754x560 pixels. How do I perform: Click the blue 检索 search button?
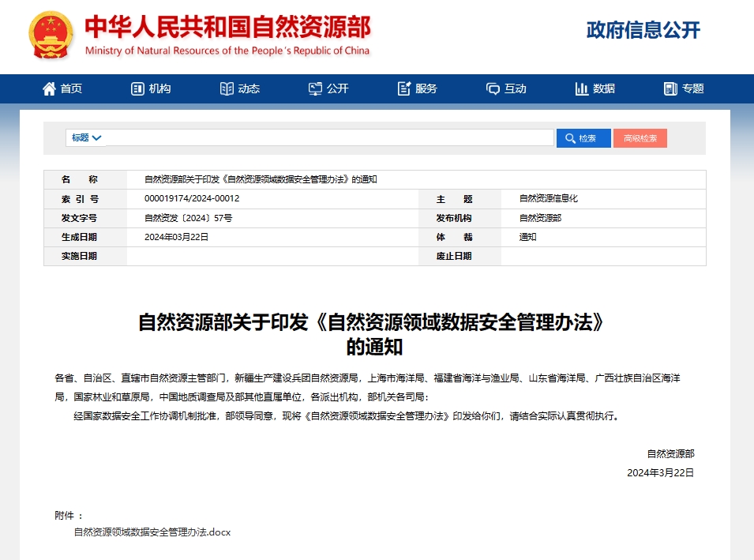(583, 138)
